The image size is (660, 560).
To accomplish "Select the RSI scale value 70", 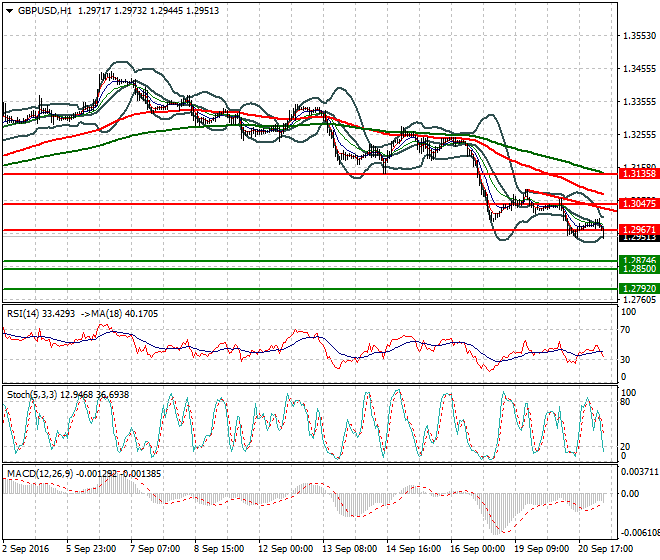I will [x=625, y=330].
